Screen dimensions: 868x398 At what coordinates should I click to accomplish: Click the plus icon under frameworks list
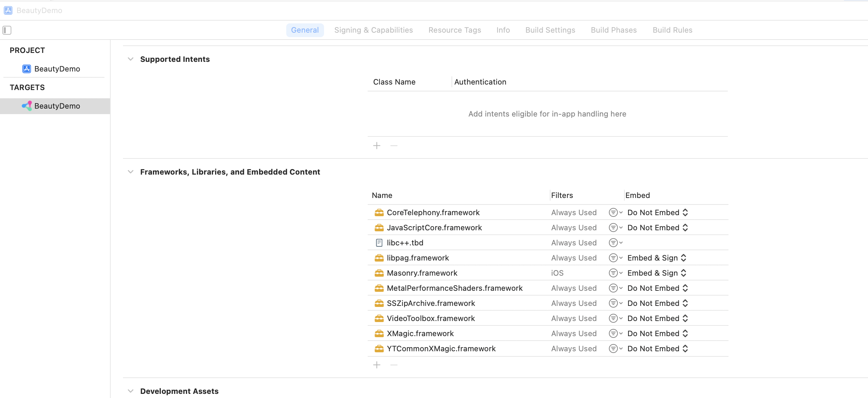click(x=377, y=365)
